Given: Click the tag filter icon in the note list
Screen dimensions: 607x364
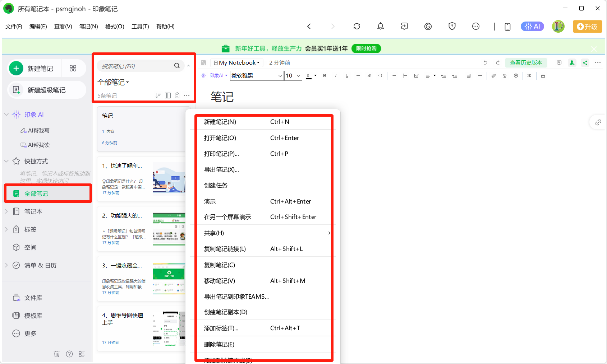Looking at the screenshot, I should click(177, 95).
